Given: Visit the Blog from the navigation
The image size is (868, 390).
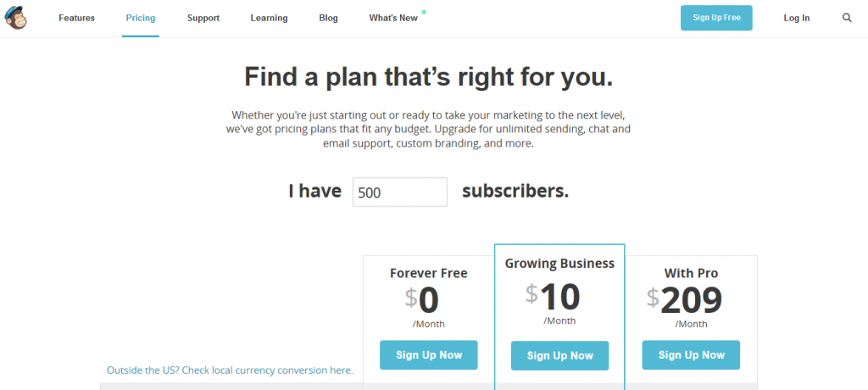Looking at the screenshot, I should coord(328,18).
